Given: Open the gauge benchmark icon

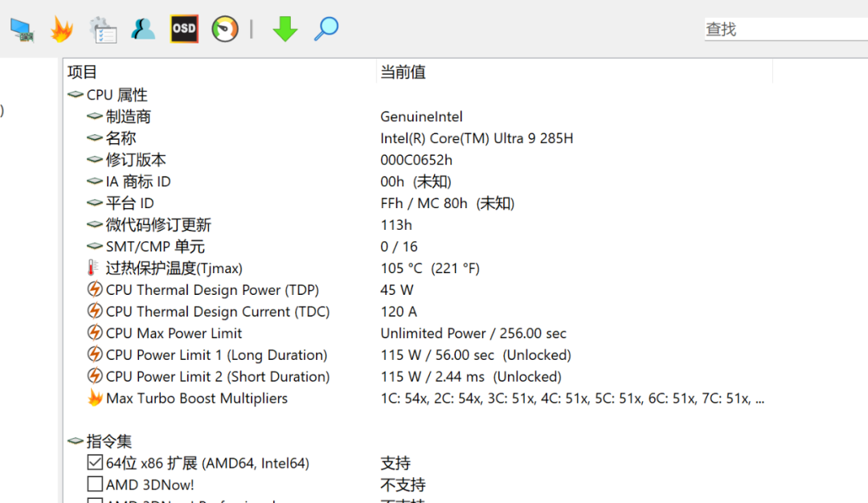Looking at the screenshot, I should pos(225,29).
